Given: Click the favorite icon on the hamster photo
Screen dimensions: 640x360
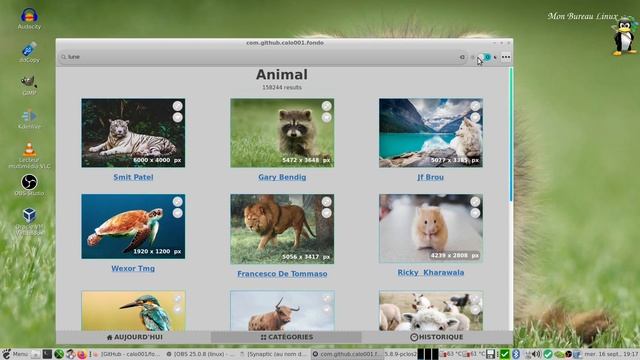Looking at the screenshot, I should point(475,213).
